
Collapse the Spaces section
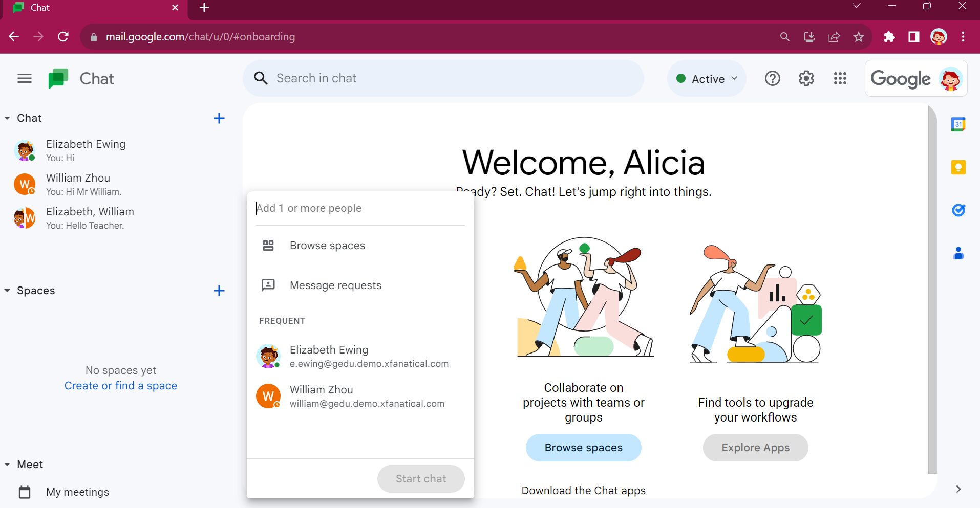click(7, 290)
